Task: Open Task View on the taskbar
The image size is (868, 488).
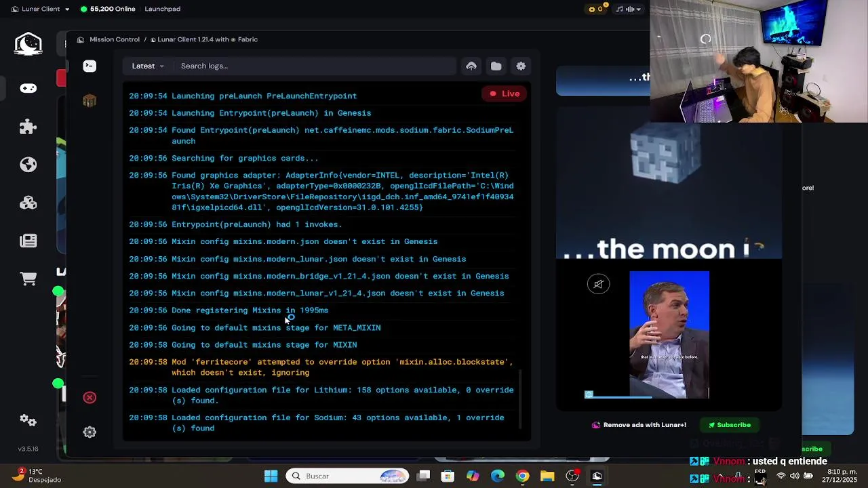Action: point(423,476)
